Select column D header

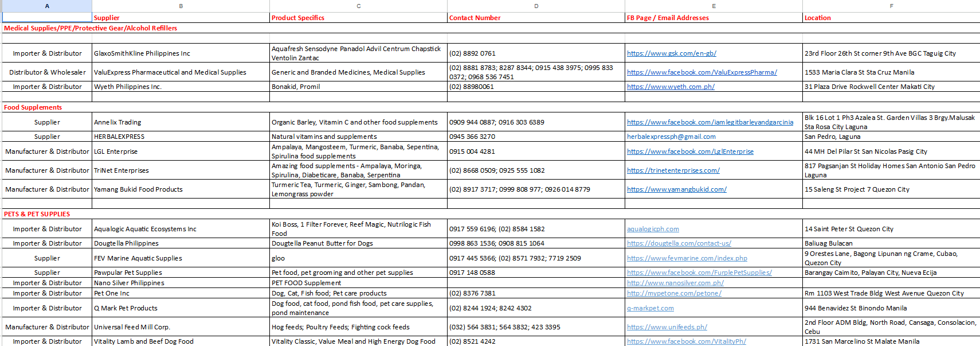point(536,6)
